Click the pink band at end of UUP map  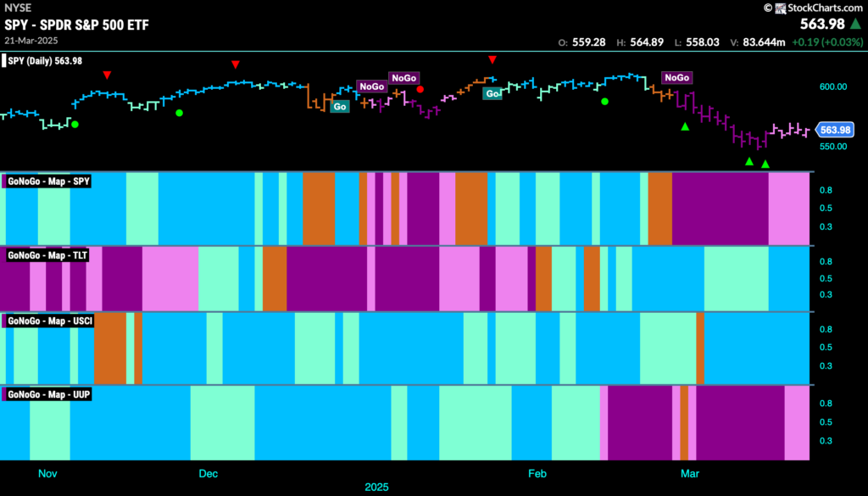[797, 422]
